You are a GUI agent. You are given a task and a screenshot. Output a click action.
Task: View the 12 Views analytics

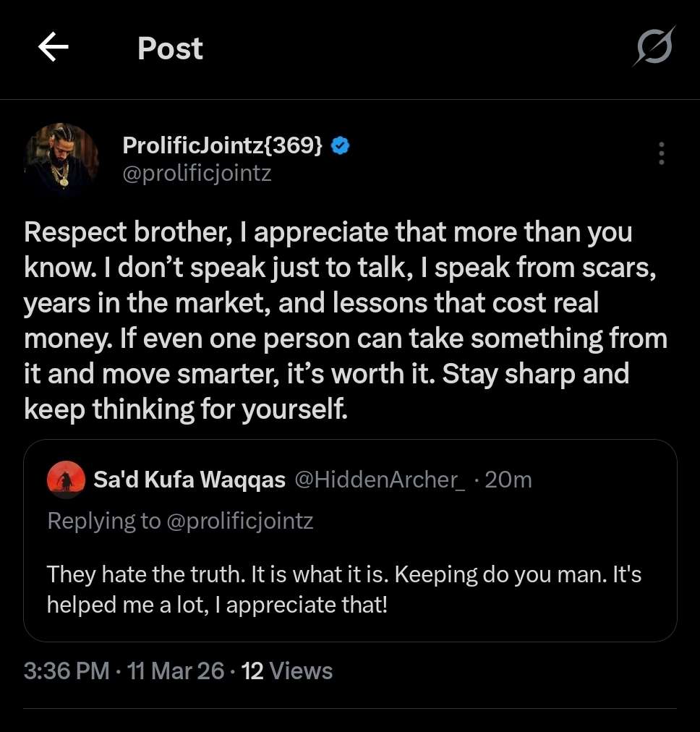[x=287, y=671]
